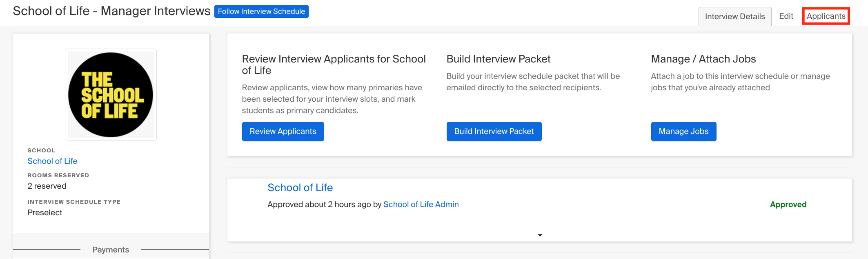Expand the approval card with down arrow

(x=540, y=235)
